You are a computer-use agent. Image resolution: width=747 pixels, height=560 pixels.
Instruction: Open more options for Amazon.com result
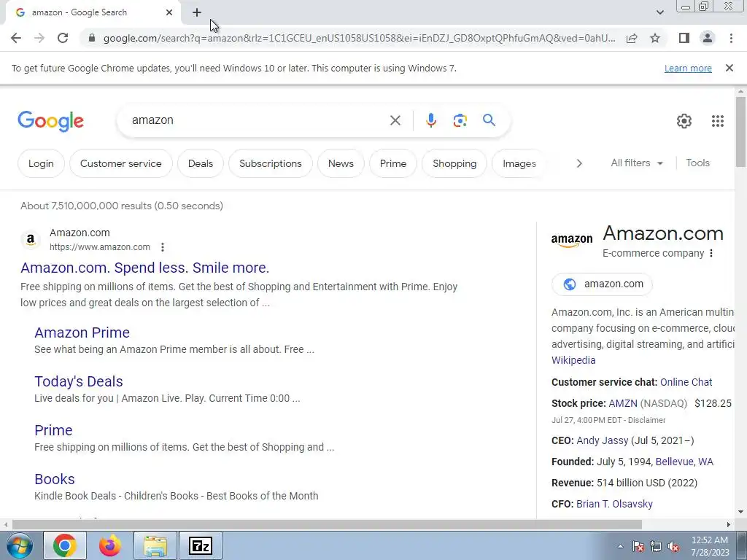(x=163, y=247)
